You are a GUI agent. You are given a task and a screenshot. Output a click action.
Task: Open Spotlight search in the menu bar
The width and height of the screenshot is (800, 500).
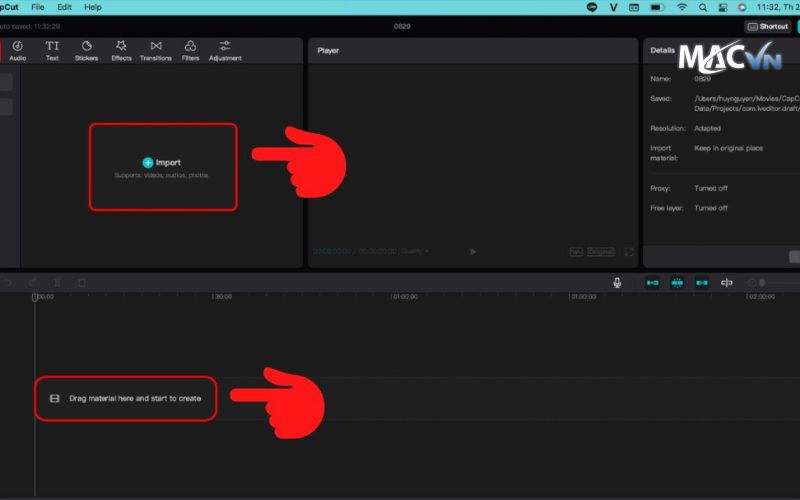(703, 7)
